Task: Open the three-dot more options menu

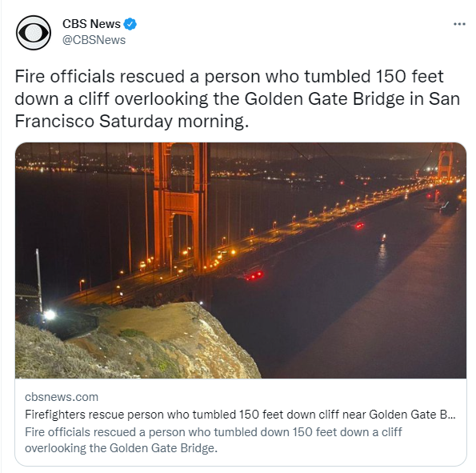Action: [x=459, y=24]
